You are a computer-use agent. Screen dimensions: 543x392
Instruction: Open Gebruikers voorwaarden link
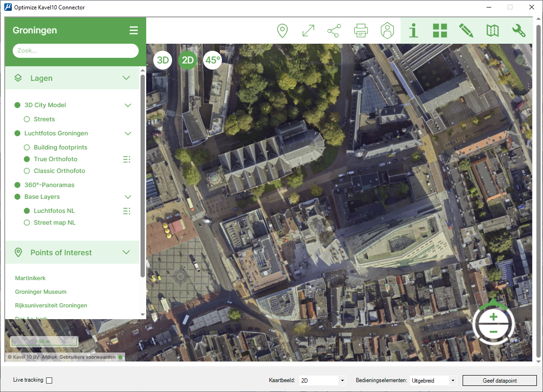coord(87,357)
